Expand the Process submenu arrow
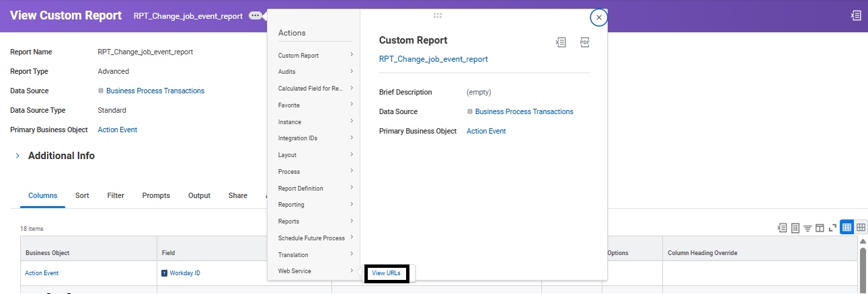Viewport: 868px width, 294px height. [x=352, y=171]
